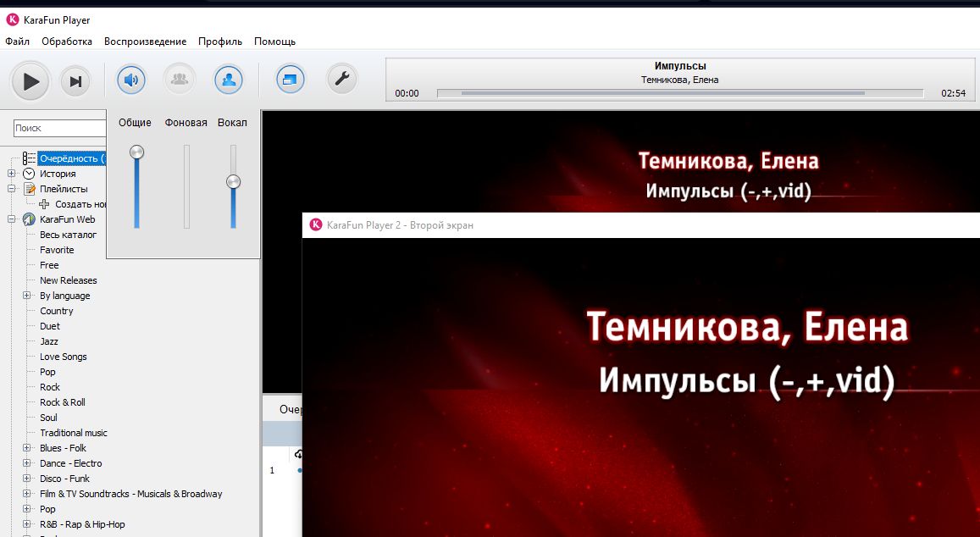Image resolution: width=980 pixels, height=537 pixels.
Task: Open Весь каталог category
Action: (x=68, y=235)
